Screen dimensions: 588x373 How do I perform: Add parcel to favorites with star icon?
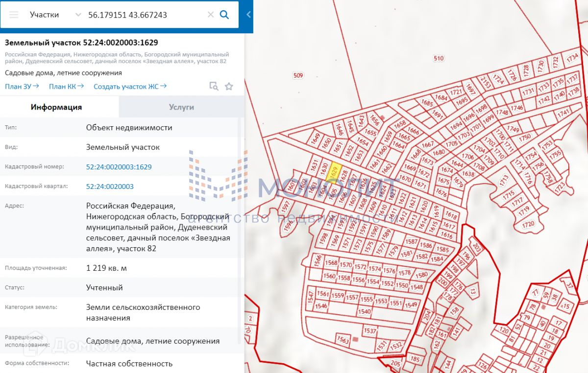(229, 87)
